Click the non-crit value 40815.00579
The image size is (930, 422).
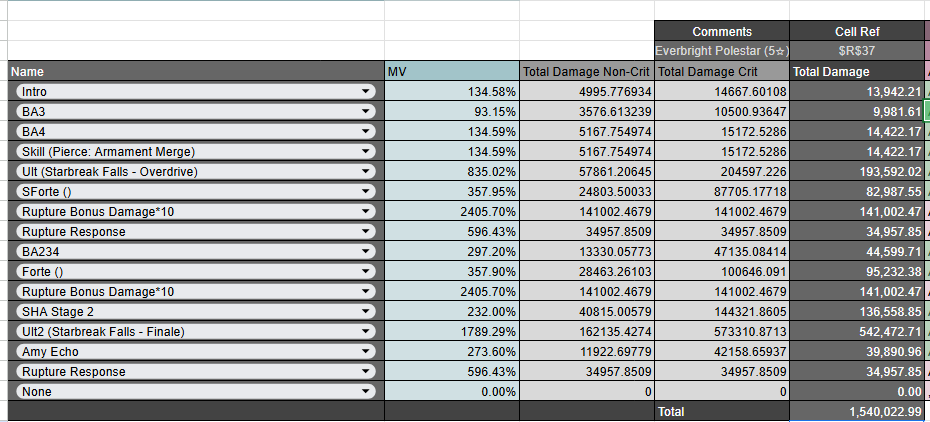click(587, 312)
